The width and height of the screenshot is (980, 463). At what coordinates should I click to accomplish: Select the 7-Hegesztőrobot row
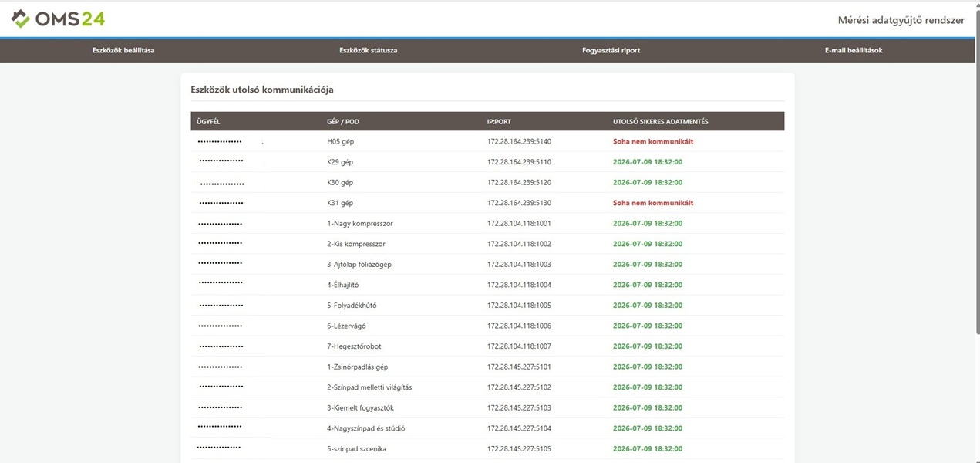[487, 346]
